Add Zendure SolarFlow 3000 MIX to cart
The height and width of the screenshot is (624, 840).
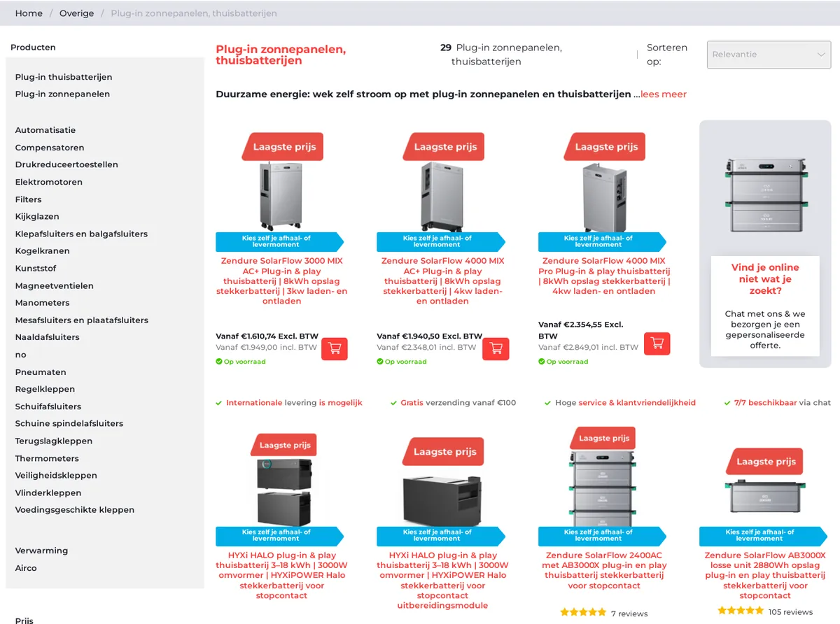click(335, 348)
